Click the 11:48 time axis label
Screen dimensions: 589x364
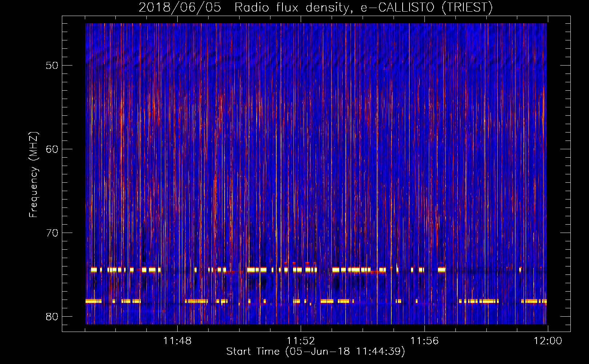click(x=177, y=341)
